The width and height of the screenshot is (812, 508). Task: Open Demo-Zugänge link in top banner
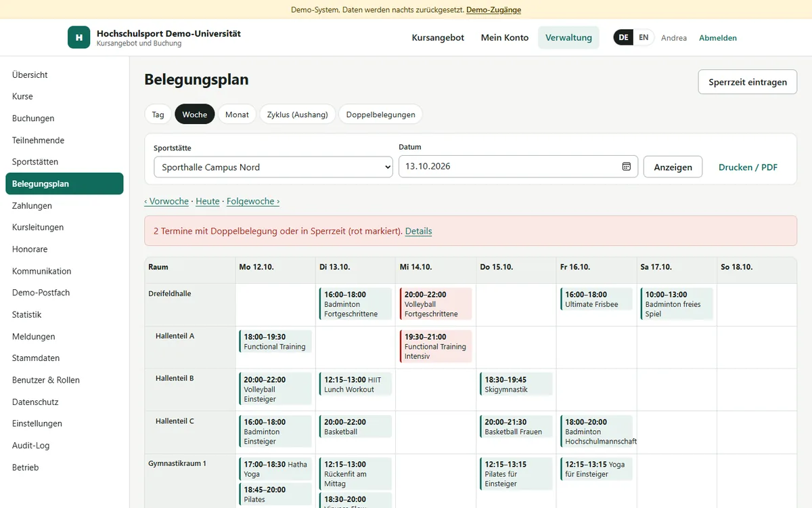[493, 9]
